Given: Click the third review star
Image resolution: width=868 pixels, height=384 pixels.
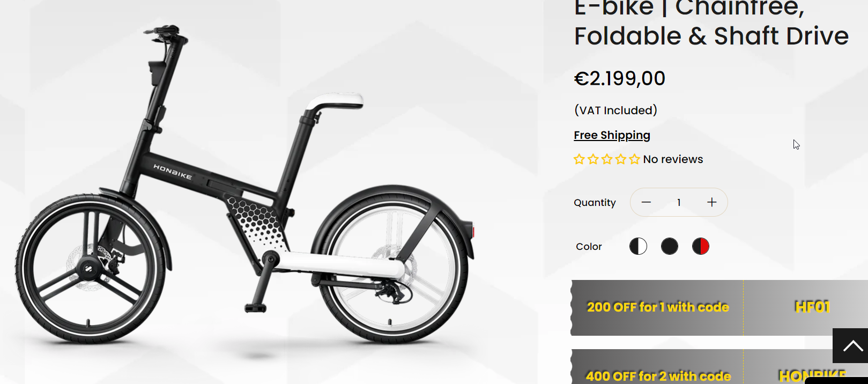Looking at the screenshot, I should point(607,159).
